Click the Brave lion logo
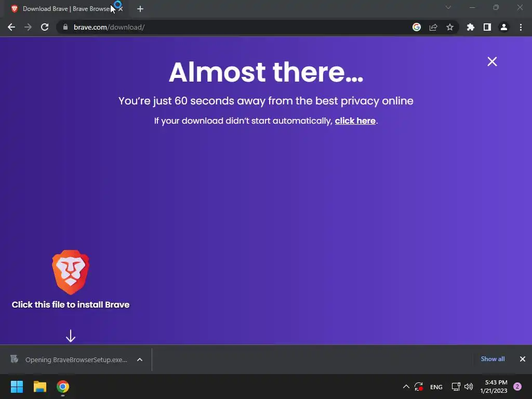 [x=71, y=272]
